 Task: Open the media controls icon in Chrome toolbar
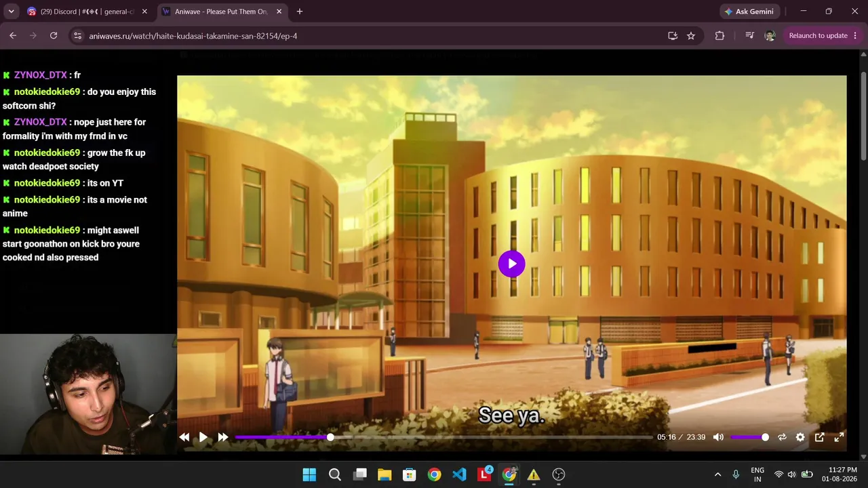click(x=749, y=36)
